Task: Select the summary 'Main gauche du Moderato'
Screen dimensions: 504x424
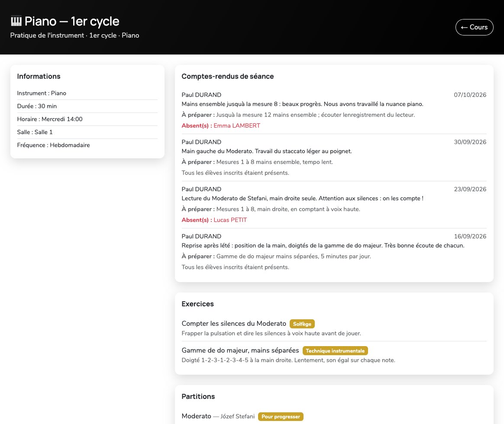Action: coord(267,151)
